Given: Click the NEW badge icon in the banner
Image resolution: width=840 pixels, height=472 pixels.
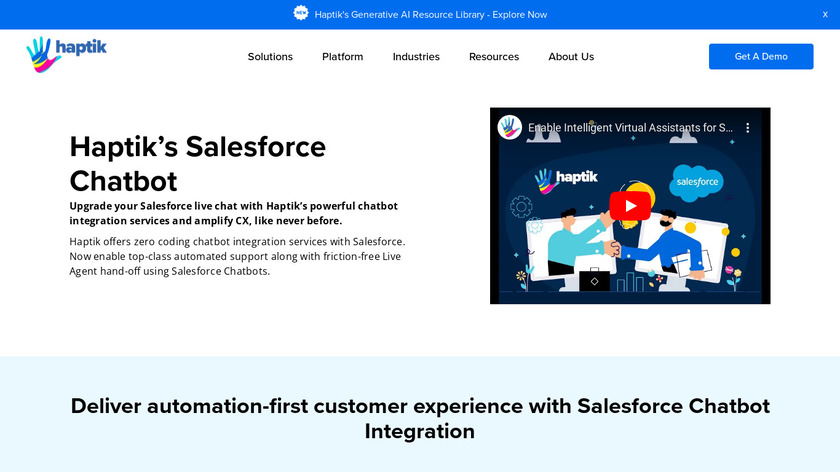Looking at the screenshot, I should [301, 13].
